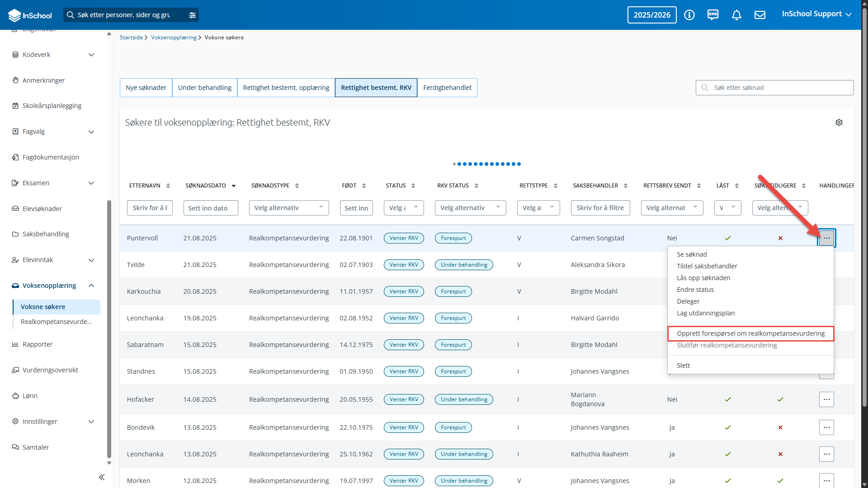The width and height of the screenshot is (868, 488).
Task: Open InSchool Support user menu
Action: [816, 14]
